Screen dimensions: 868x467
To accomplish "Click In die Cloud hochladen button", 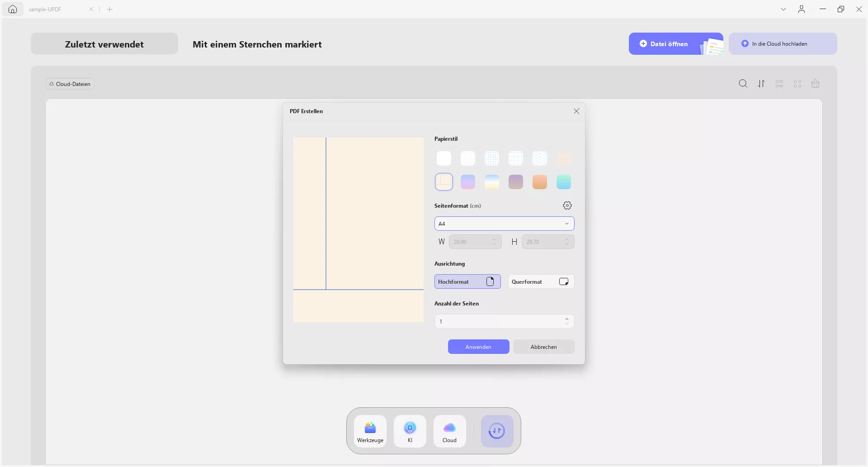I will 783,44.
